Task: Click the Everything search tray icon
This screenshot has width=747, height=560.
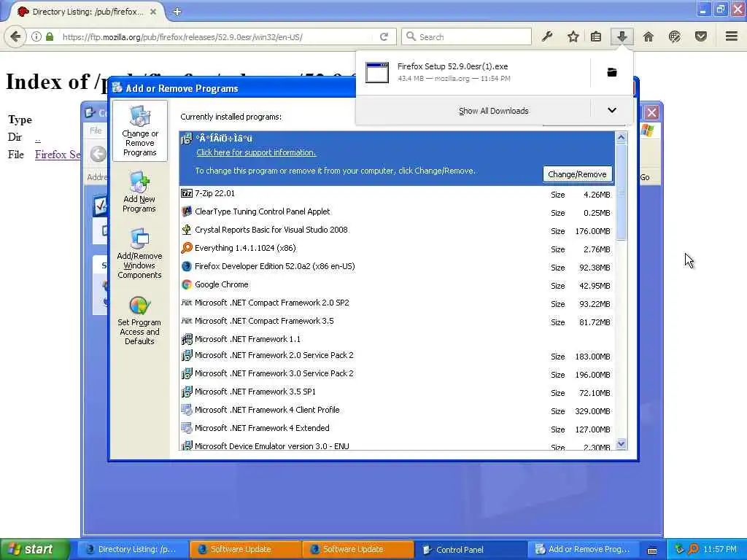Action: (x=694, y=549)
